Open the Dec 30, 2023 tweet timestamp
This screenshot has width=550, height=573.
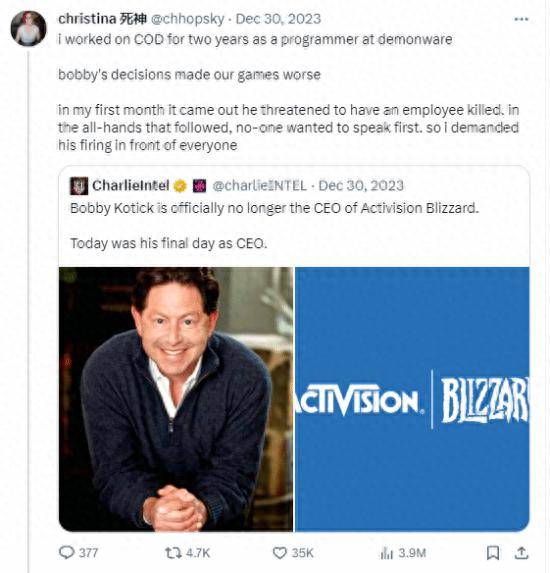coord(278,19)
